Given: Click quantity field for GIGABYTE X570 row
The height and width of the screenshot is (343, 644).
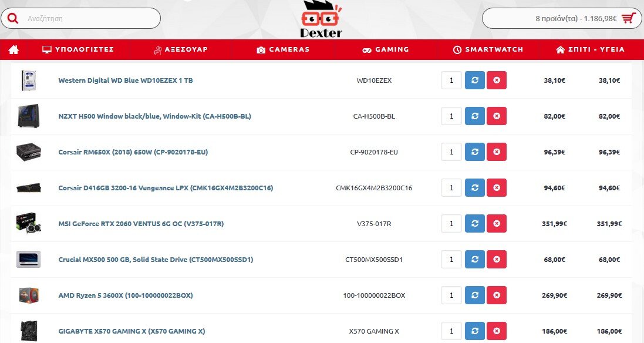Looking at the screenshot, I should point(451,331).
